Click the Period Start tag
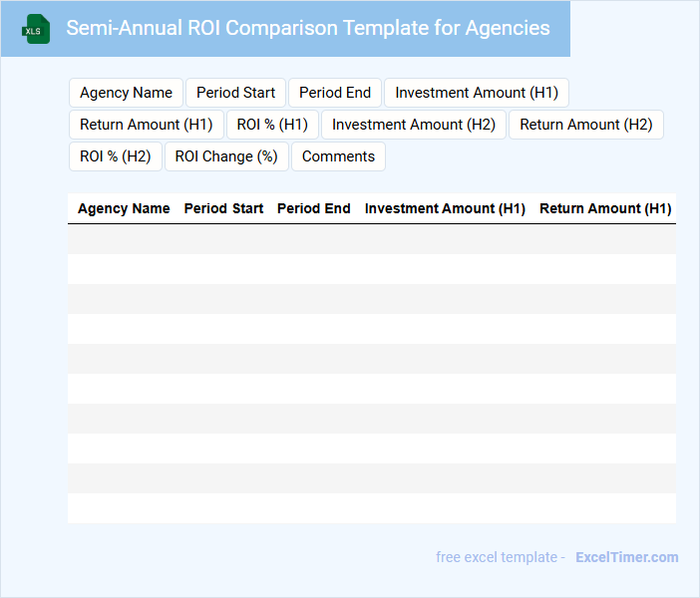Screen dimensions: 700x598 coord(235,93)
